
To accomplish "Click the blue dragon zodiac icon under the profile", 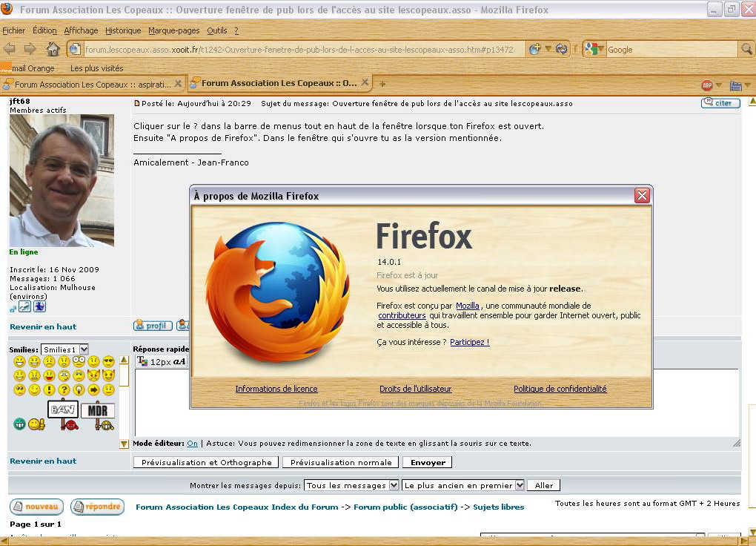I will pos(39,306).
